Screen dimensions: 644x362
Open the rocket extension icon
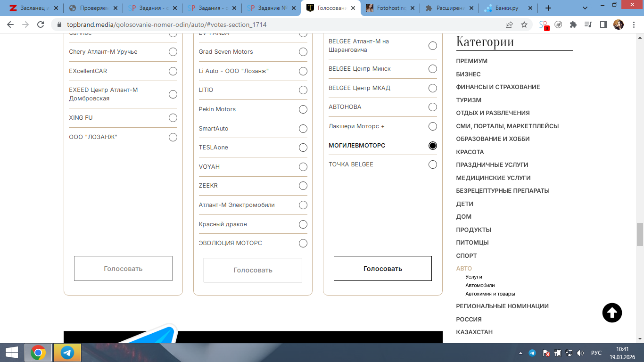(558, 25)
